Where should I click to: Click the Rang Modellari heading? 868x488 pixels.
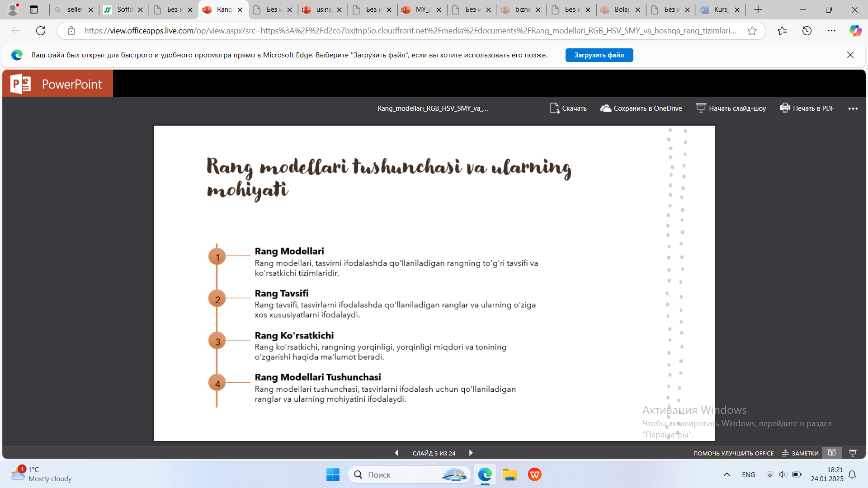tap(289, 251)
